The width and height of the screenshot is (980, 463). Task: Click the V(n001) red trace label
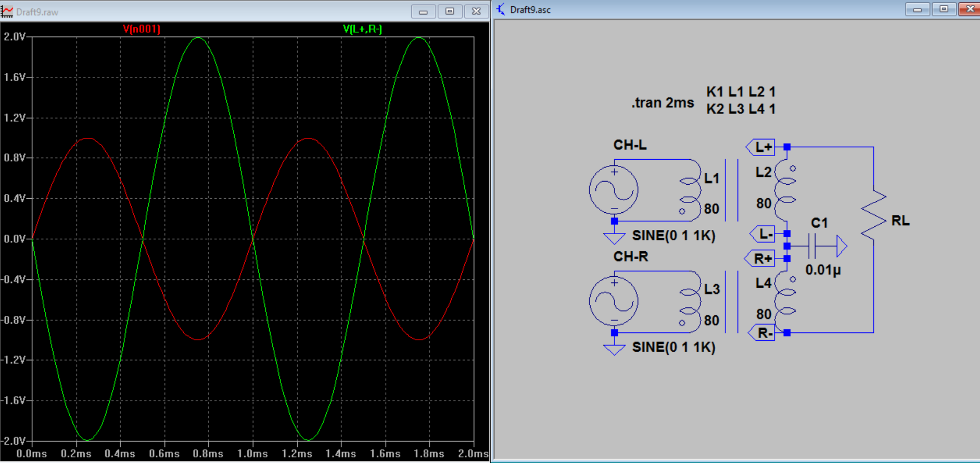pos(142,29)
